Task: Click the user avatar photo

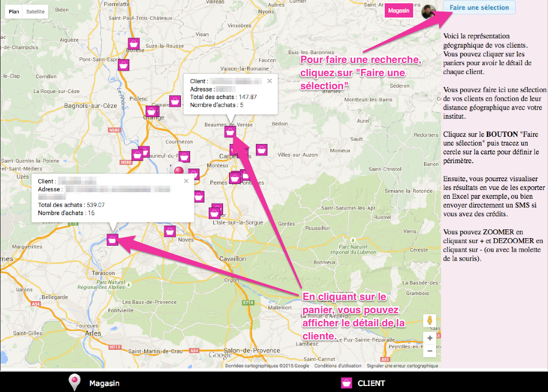Action: 429,11
